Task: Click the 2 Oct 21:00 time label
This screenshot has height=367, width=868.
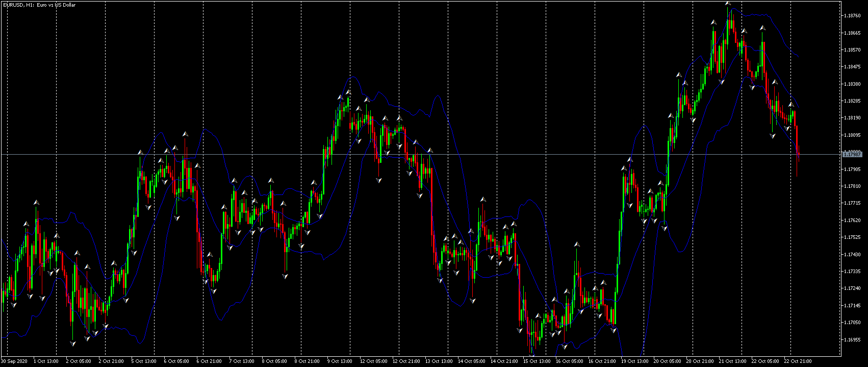Action: pos(111,361)
